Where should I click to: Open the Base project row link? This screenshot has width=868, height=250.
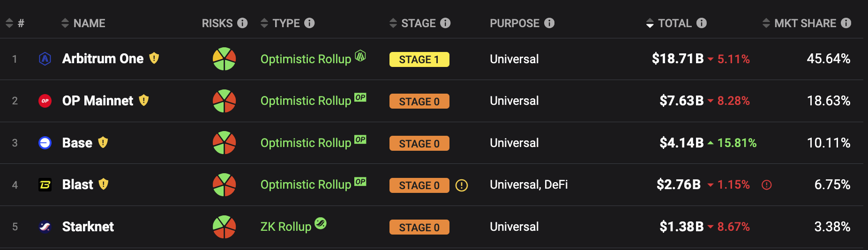coord(77,143)
